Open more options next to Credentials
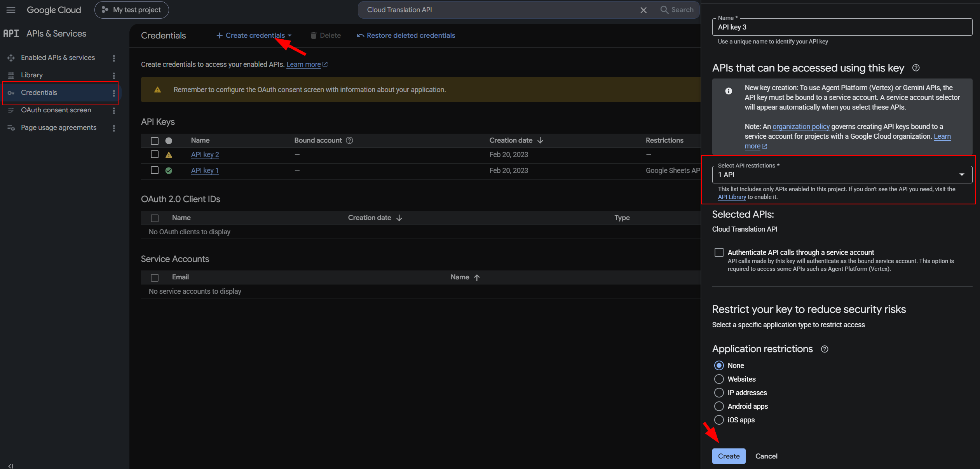This screenshot has width=980, height=469. (x=114, y=93)
